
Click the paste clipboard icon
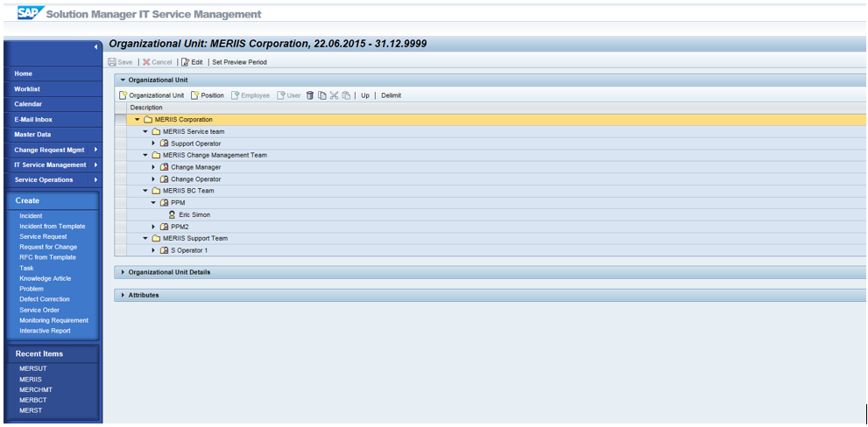(346, 95)
